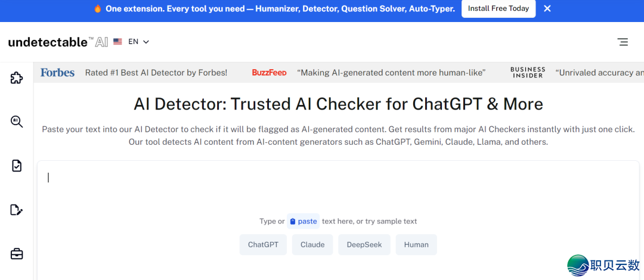Close the top promotional banner

[x=547, y=9]
